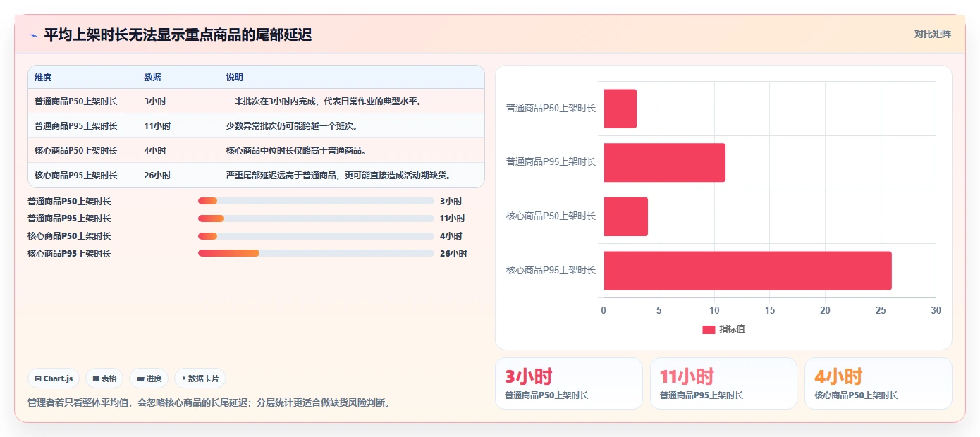Click the 3小时 data card
This screenshot has height=437, width=980.
click(569, 383)
